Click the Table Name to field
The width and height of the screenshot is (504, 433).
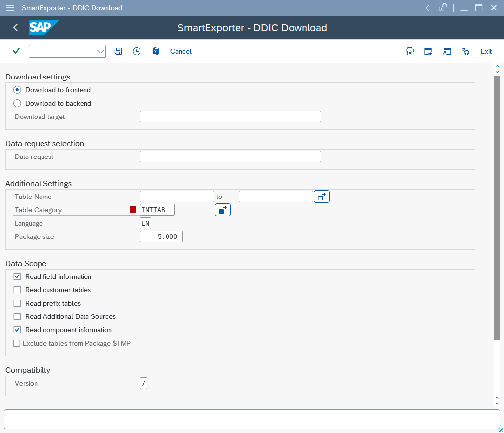(x=276, y=197)
